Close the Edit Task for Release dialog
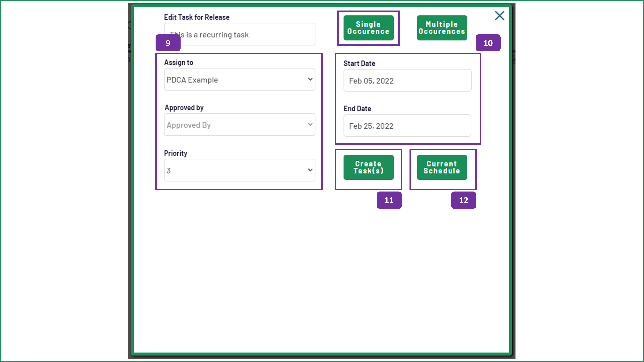This screenshot has width=644, height=362. [499, 15]
